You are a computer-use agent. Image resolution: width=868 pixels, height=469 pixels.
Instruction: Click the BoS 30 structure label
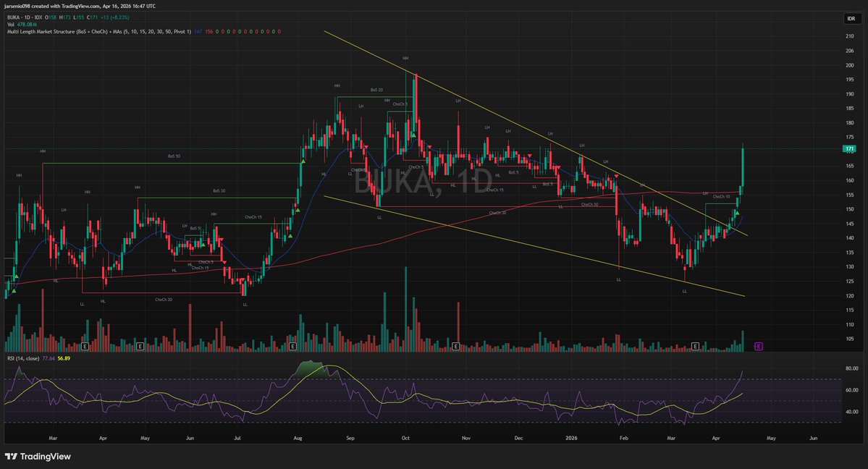coord(219,190)
